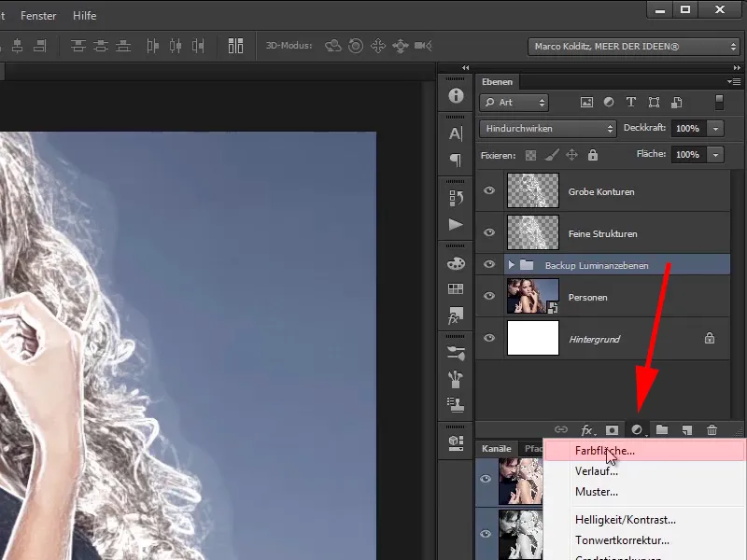This screenshot has height=560, width=747.
Task: Create a new layer group
Action: pos(662,429)
